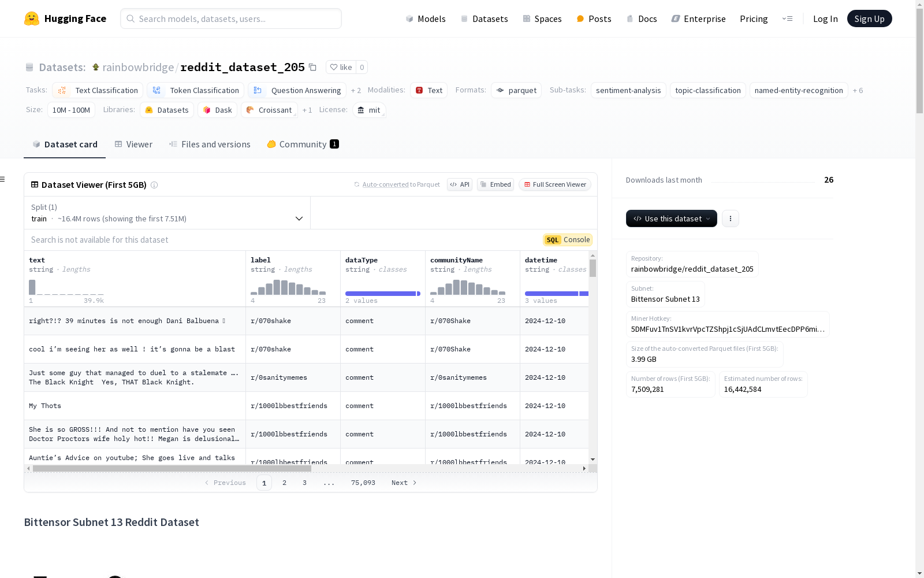Click the Datasets breadcrumb icon

click(29, 67)
